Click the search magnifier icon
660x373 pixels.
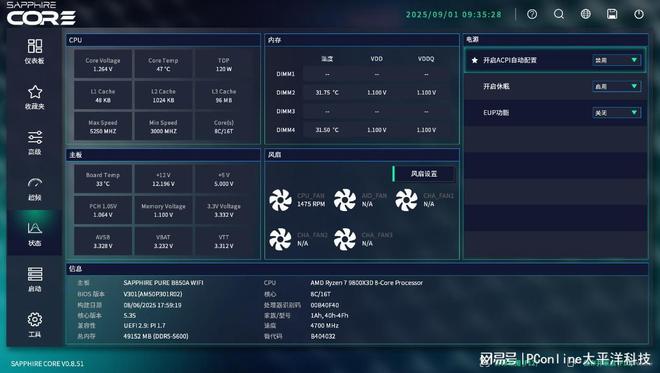tap(559, 14)
